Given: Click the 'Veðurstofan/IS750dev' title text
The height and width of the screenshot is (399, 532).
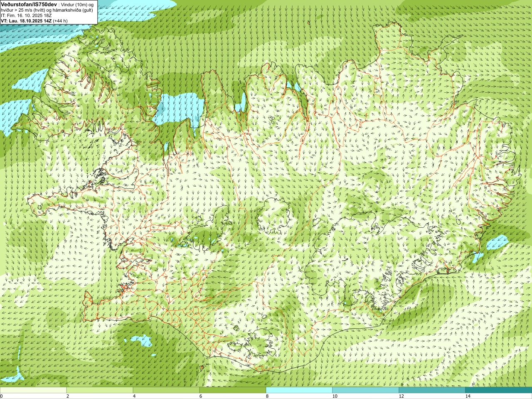Looking at the screenshot, I should click(x=29, y=5).
